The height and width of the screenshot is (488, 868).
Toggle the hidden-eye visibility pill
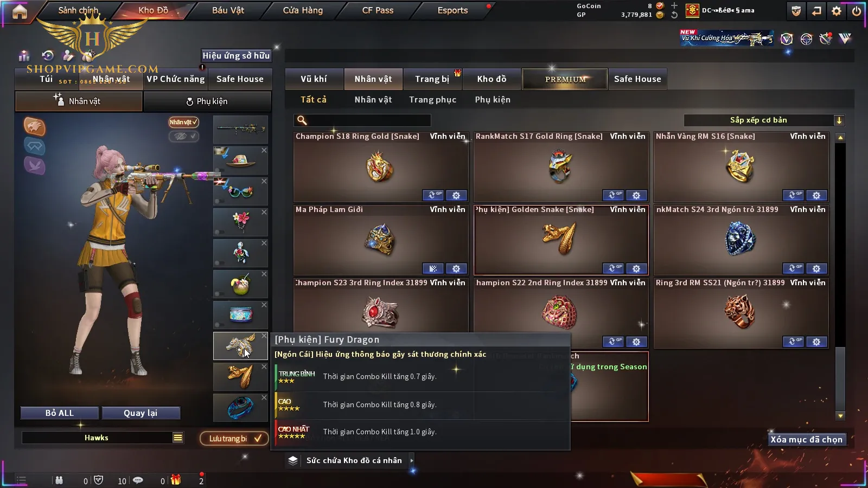[x=183, y=136]
